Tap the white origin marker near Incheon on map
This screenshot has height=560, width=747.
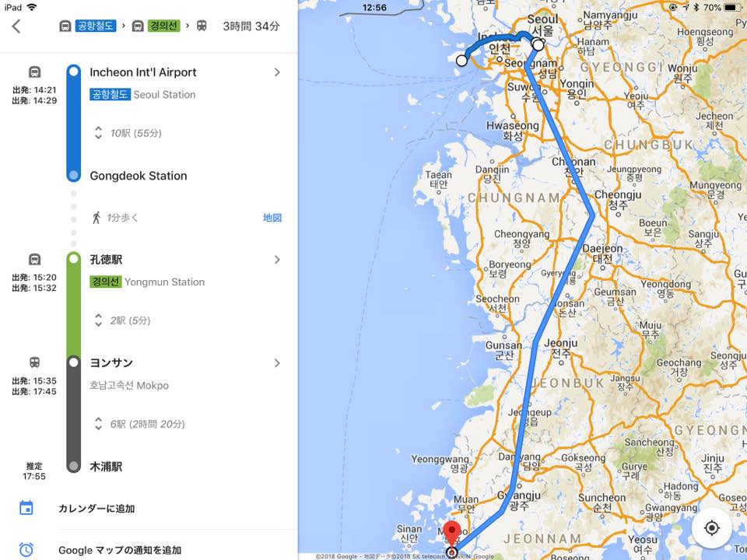[461, 61]
